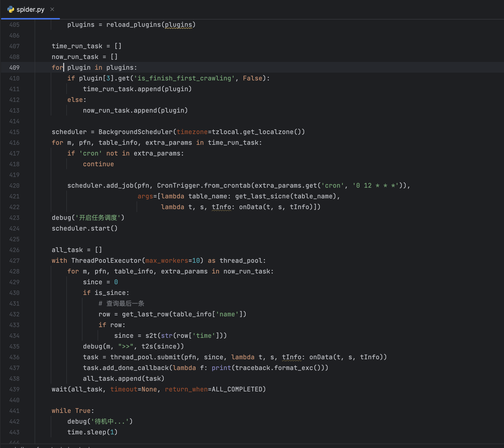The width and height of the screenshot is (504, 448).
Task: Click 'BackgroundScheduler' class name
Action: coord(135,132)
